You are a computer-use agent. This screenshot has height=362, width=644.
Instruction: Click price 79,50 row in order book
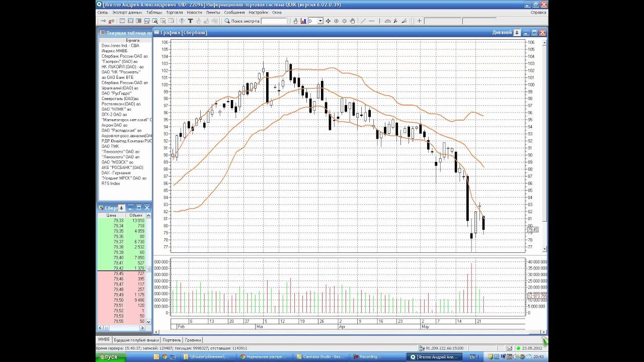pos(121,300)
